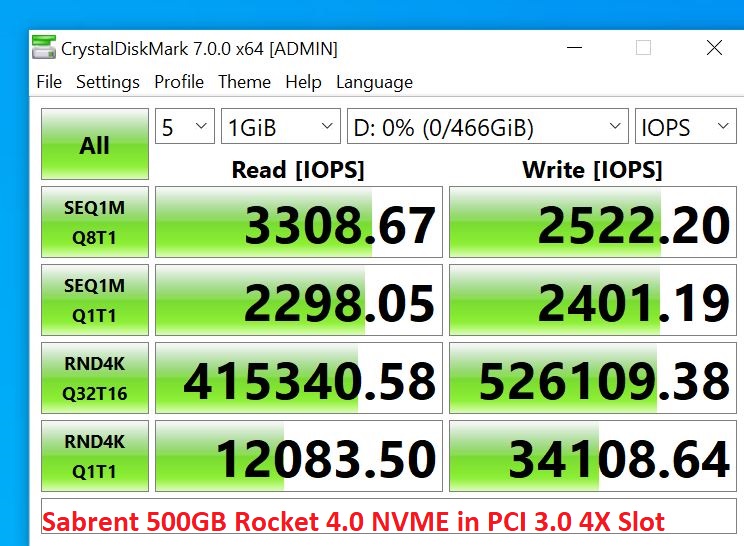Open the Settings menu

pos(108,82)
